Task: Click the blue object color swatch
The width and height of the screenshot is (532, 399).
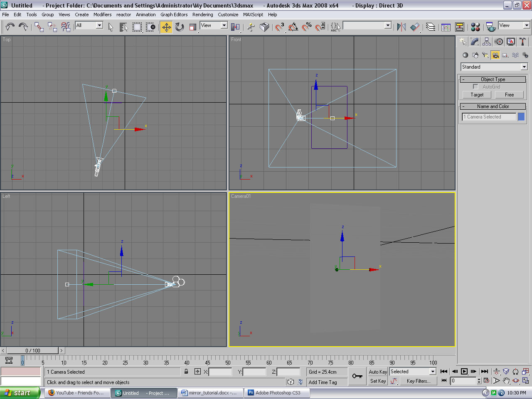Action: (521, 117)
